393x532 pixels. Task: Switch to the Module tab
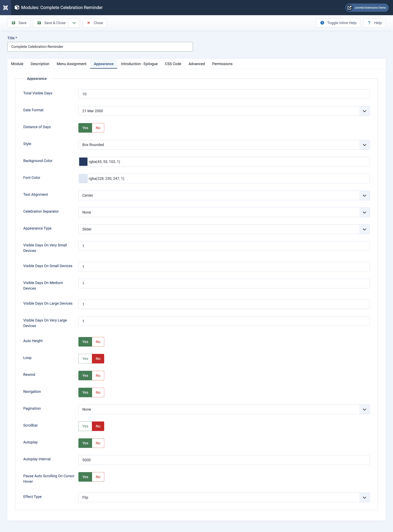click(x=17, y=64)
